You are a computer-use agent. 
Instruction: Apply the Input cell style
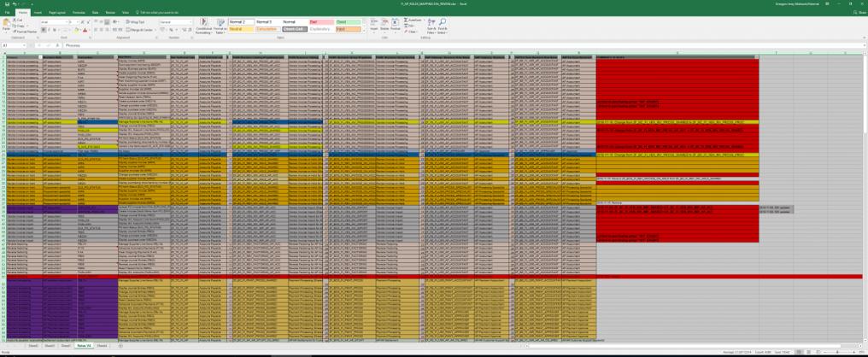click(349, 29)
